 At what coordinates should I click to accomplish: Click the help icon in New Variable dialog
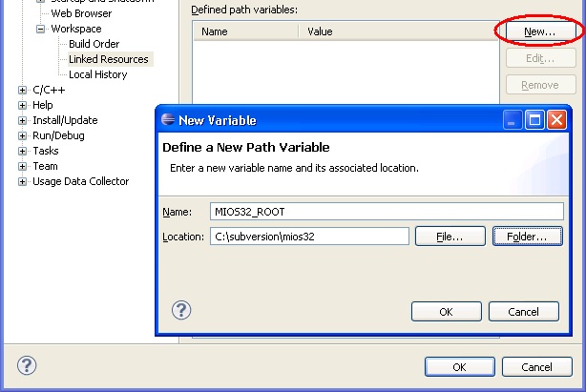pyautogui.click(x=181, y=310)
